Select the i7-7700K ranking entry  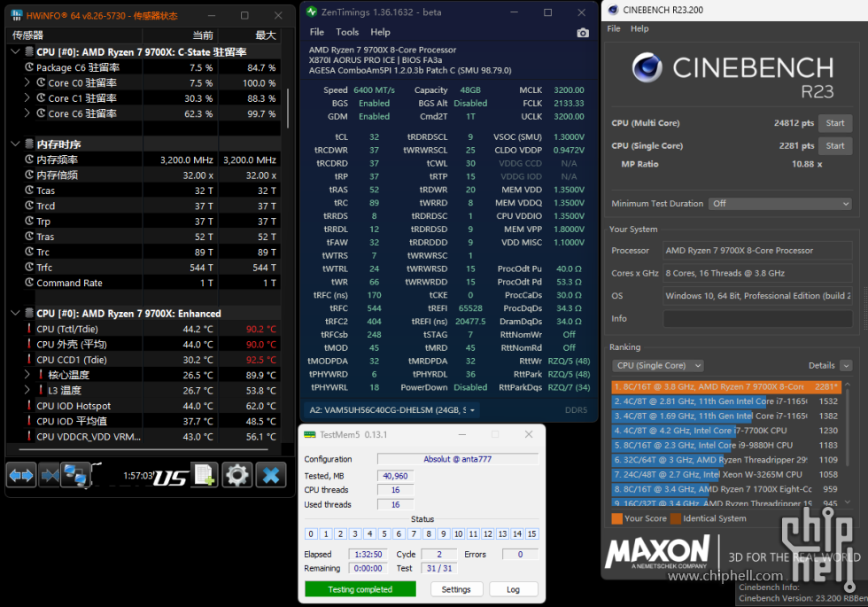click(725, 431)
